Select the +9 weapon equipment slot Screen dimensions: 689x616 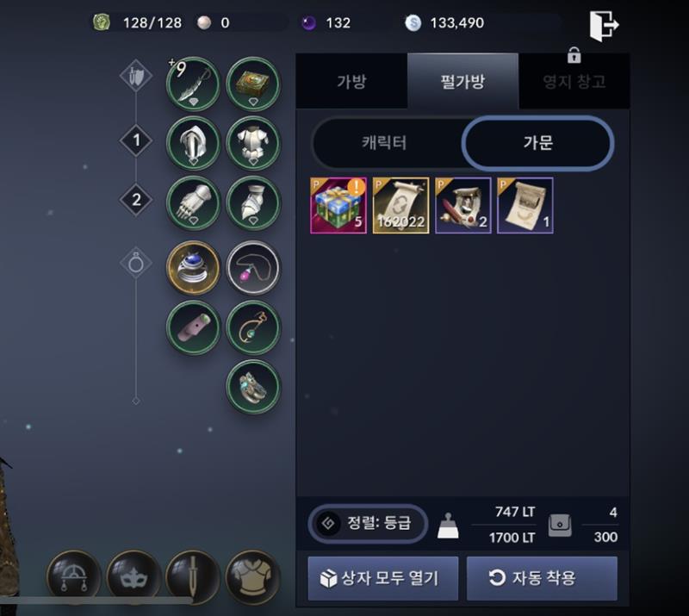tap(193, 84)
